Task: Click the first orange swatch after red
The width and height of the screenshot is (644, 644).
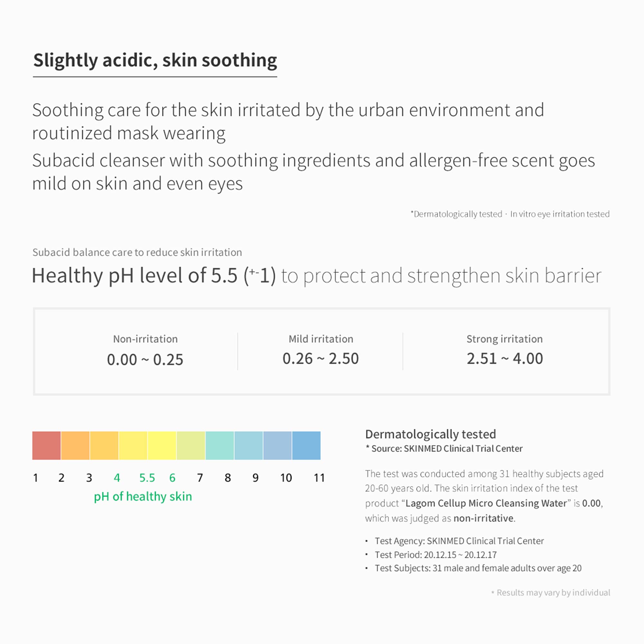Action: click(75, 445)
